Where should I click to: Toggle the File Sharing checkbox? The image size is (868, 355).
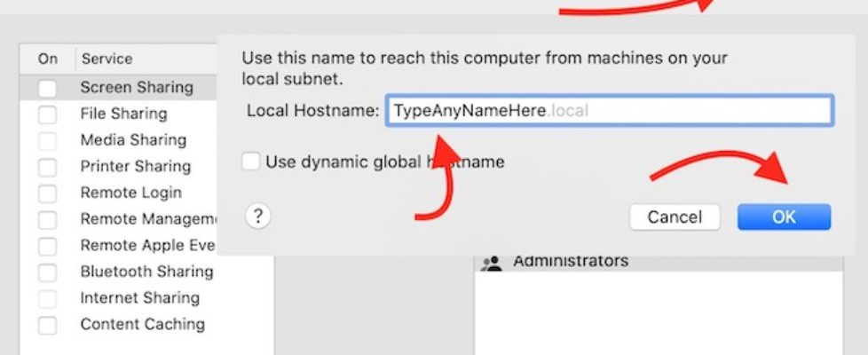[x=47, y=114]
